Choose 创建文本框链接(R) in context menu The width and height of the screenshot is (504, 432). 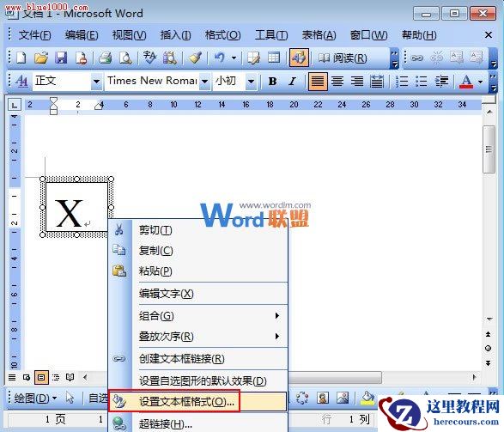tap(198, 359)
